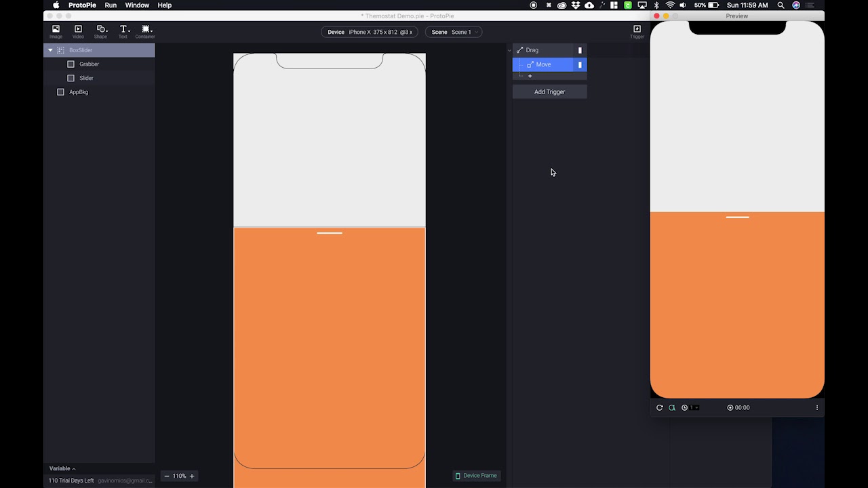Add a response with the plus button
The image size is (868, 488).
(x=530, y=76)
